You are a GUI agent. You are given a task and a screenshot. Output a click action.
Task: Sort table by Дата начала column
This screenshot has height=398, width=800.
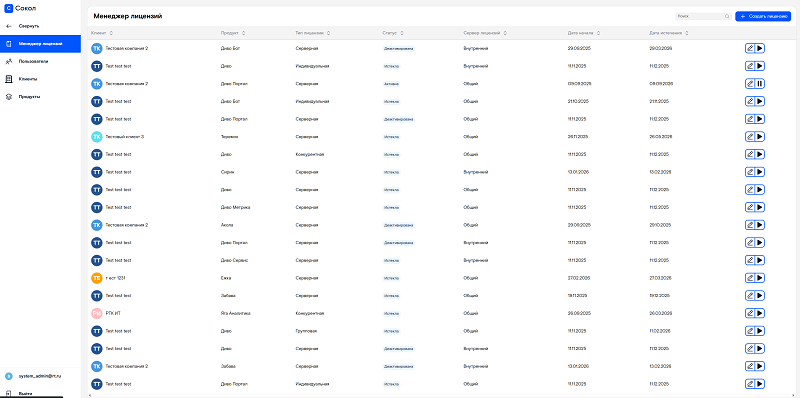click(x=598, y=33)
